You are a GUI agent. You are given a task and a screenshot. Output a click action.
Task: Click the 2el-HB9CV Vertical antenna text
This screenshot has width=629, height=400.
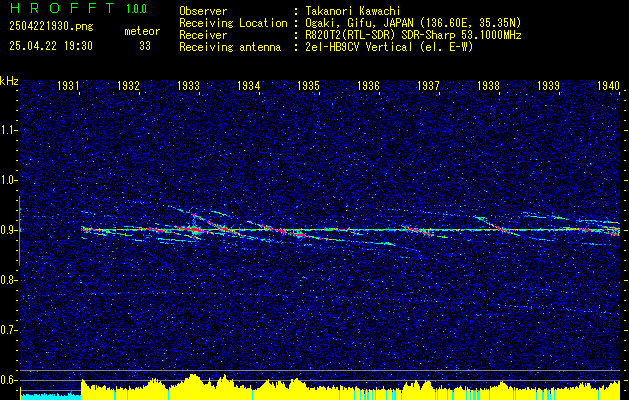[x=389, y=47]
